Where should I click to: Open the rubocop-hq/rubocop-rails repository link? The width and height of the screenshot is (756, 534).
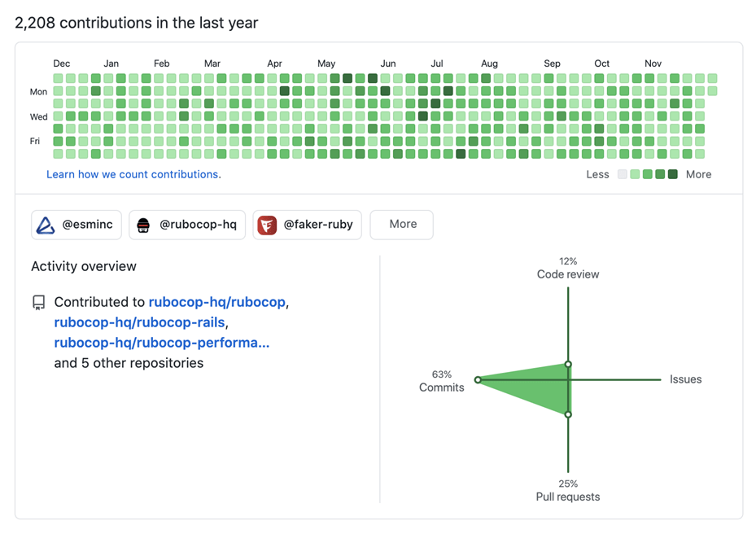coord(139,322)
